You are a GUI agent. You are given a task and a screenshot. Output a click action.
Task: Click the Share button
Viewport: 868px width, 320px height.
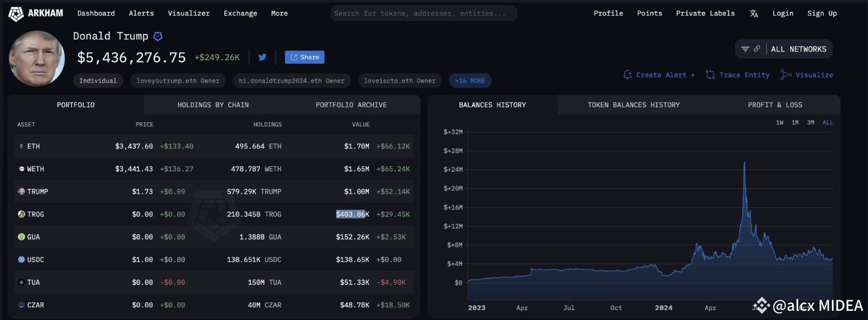pos(305,57)
